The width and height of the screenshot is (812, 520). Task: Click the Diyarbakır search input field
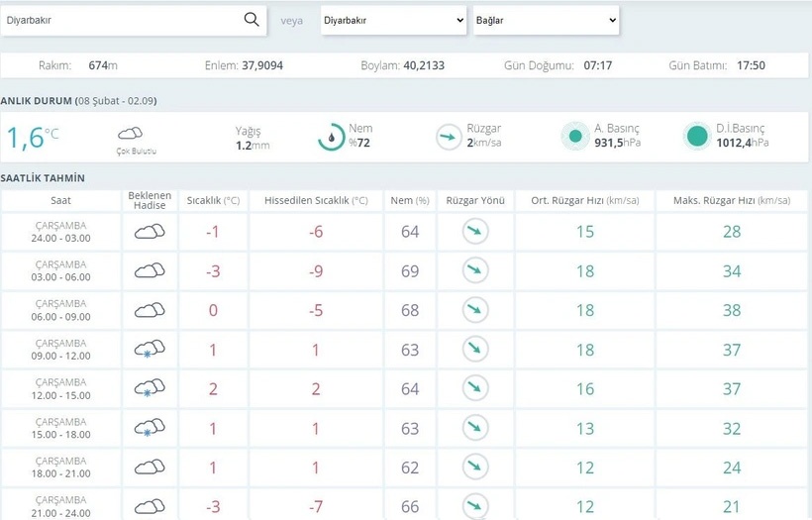[121, 20]
